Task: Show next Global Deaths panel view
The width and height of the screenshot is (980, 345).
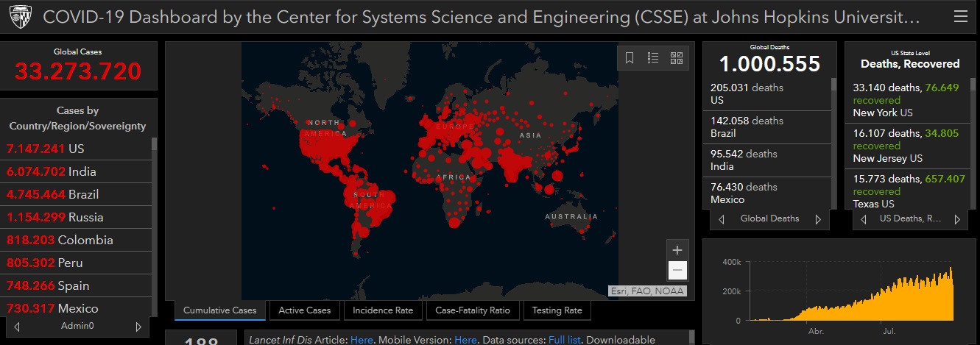Action: point(817,219)
